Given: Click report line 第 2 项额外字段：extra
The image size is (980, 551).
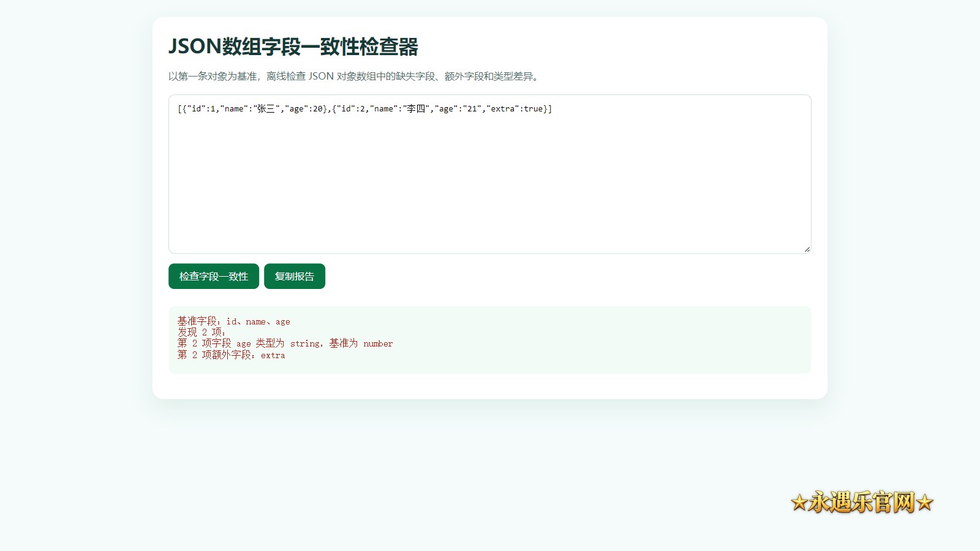Looking at the screenshot, I should click(x=232, y=355).
